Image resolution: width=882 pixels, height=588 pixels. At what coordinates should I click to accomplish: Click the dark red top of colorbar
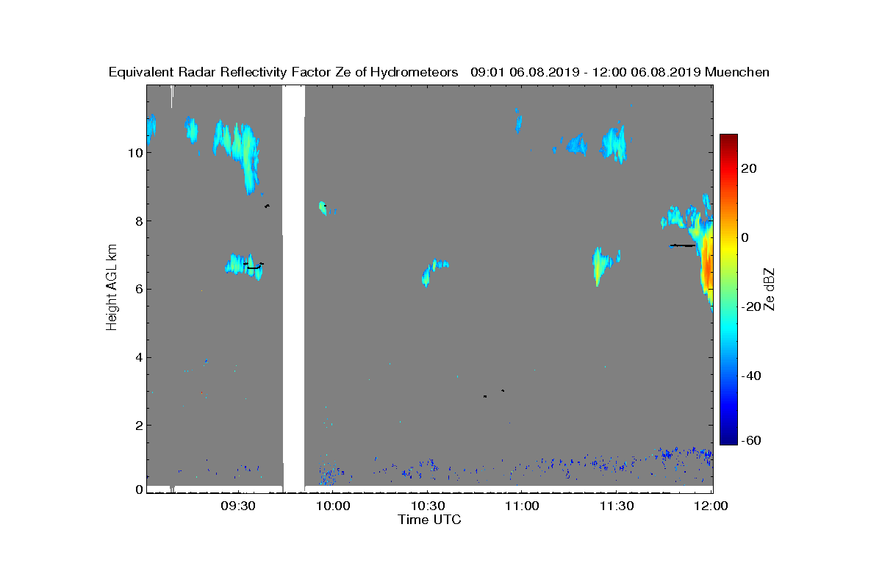tap(728, 138)
